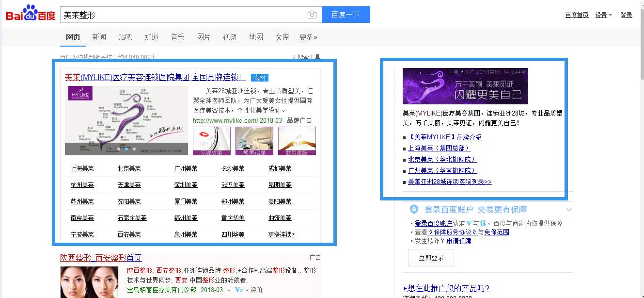The image size is (644, 298).
Task: Open 广州美莱（华南旗舰院） link
Action: (442, 170)
